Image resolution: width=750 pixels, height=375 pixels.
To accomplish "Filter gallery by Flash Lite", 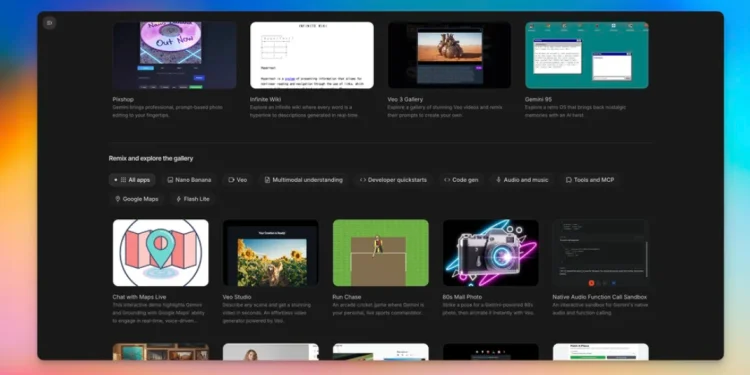I will (192, 199).
